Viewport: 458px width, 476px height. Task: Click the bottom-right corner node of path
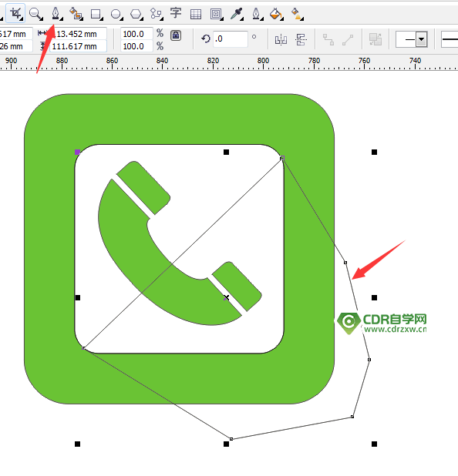352,417
